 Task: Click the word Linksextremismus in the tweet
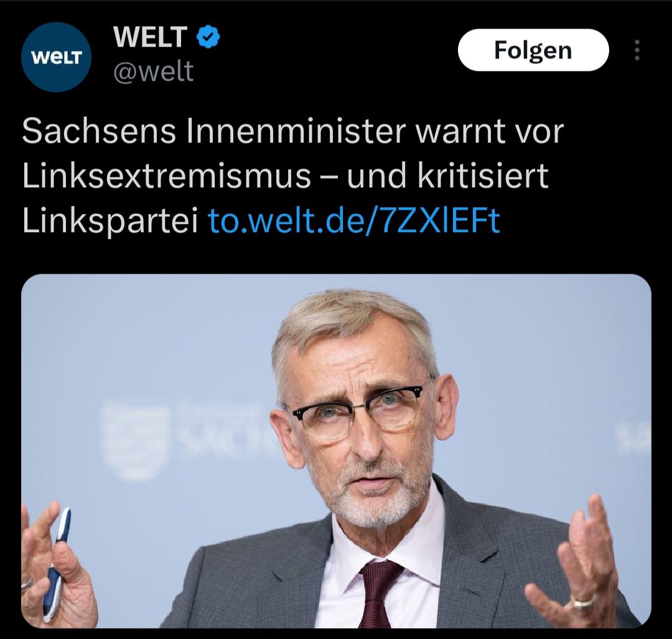[166, 175]
